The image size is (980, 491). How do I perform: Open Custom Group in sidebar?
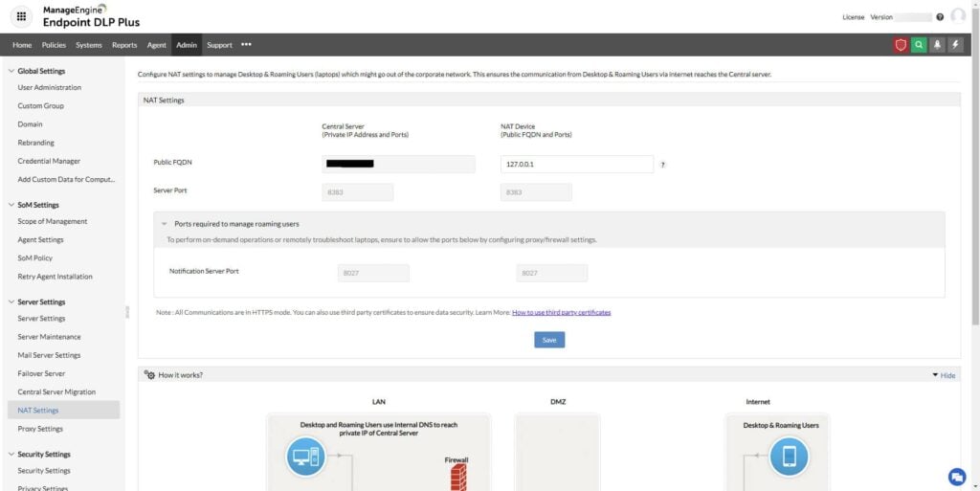(40, 106)
